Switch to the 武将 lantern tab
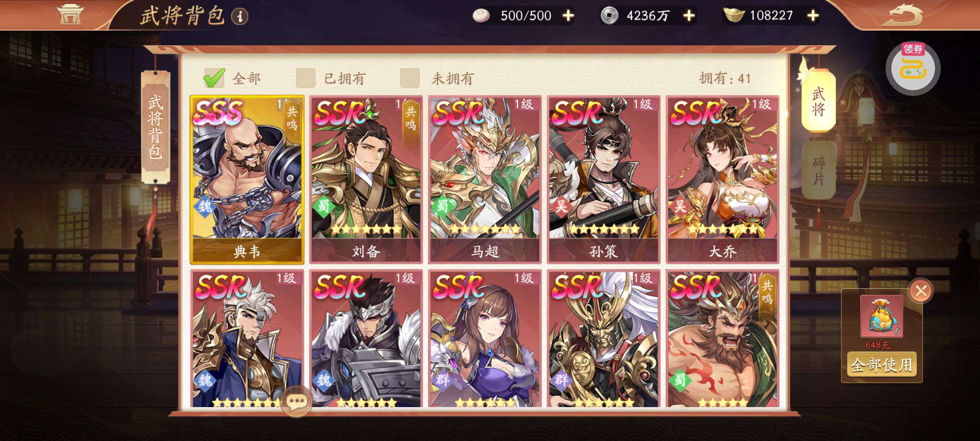Image resolution: width=980 pixels, height=441 pixels. click(818, 101)
